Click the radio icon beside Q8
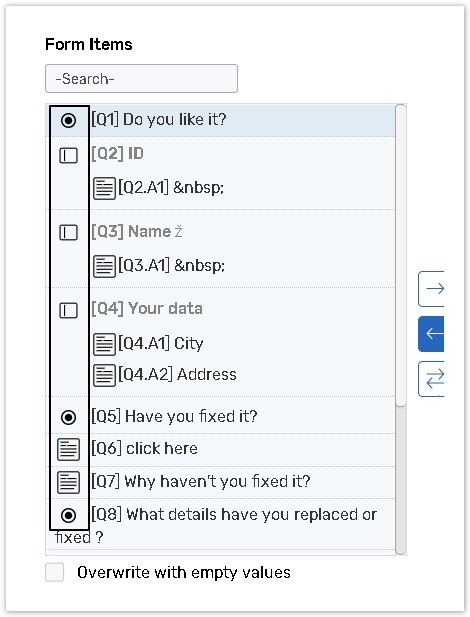470x617 pixels. [68, 515]
